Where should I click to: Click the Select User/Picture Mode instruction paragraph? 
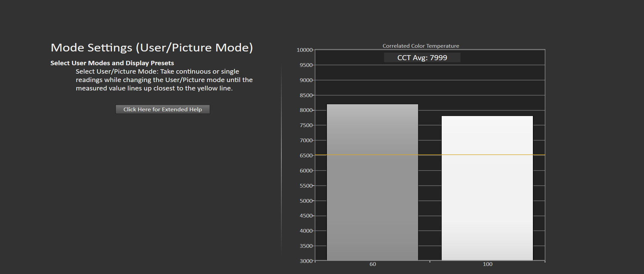coord(164,80)
